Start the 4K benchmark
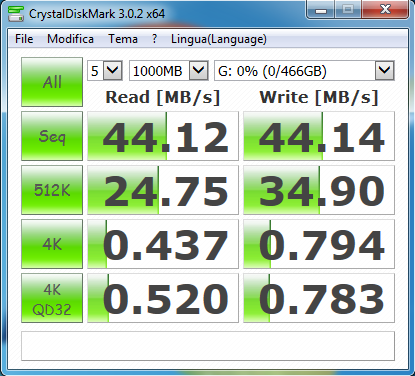The width and height of the screenshot is (415, 376). click(52, 244)
